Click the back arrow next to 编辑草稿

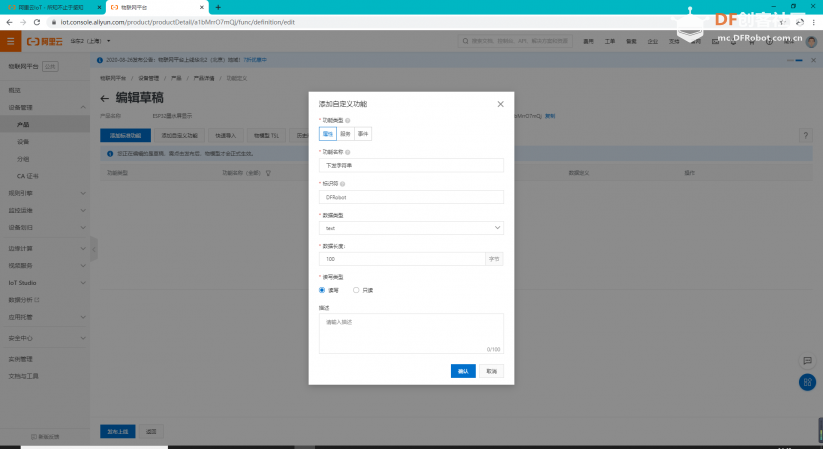coord(104,98)
